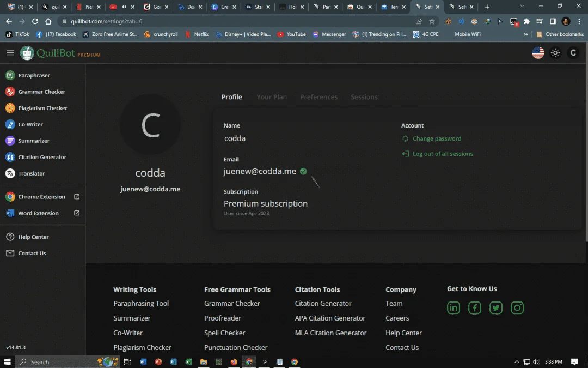
Task: Switch to the Preferences tab
Action: [318, 97]
